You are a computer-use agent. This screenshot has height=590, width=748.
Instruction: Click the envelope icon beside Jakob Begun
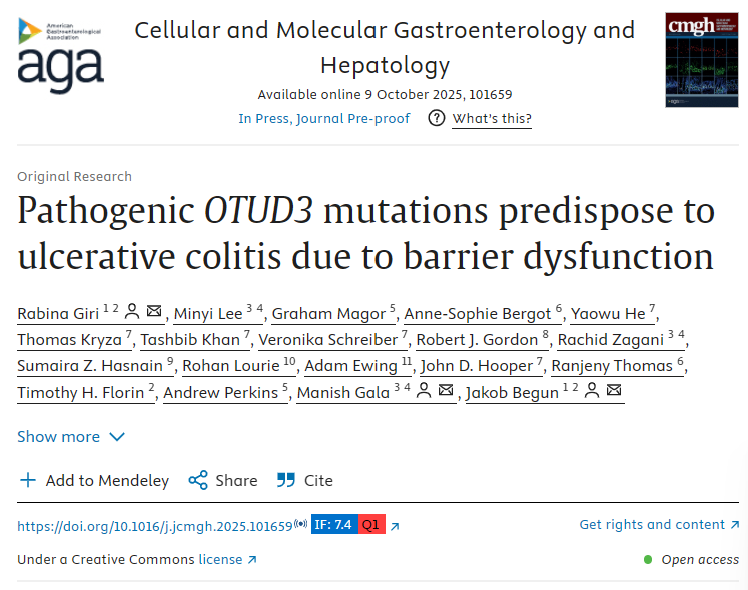point(615,391)
